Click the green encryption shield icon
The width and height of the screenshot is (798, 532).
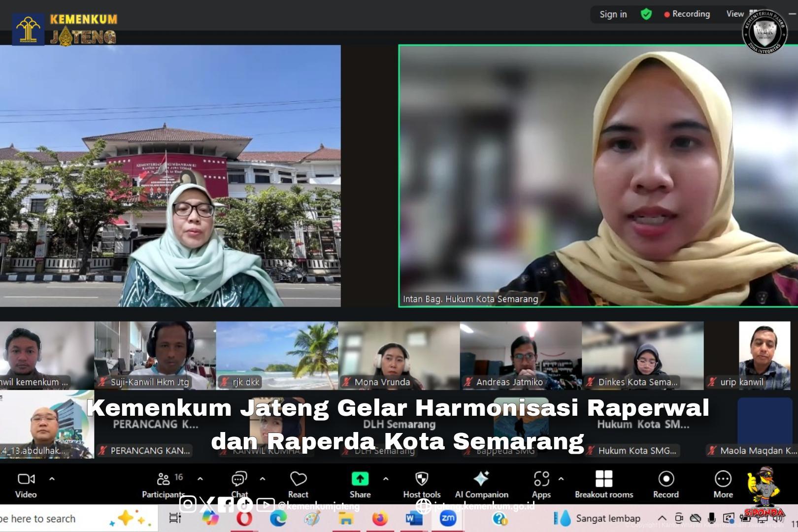pos(646,14)
